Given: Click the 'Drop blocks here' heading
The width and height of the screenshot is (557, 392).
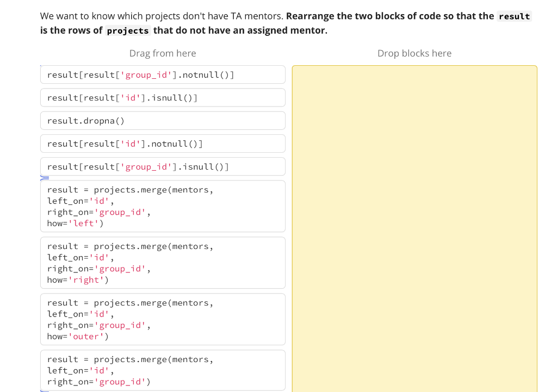Looking at the screenshot, I should tap(414, 53).
